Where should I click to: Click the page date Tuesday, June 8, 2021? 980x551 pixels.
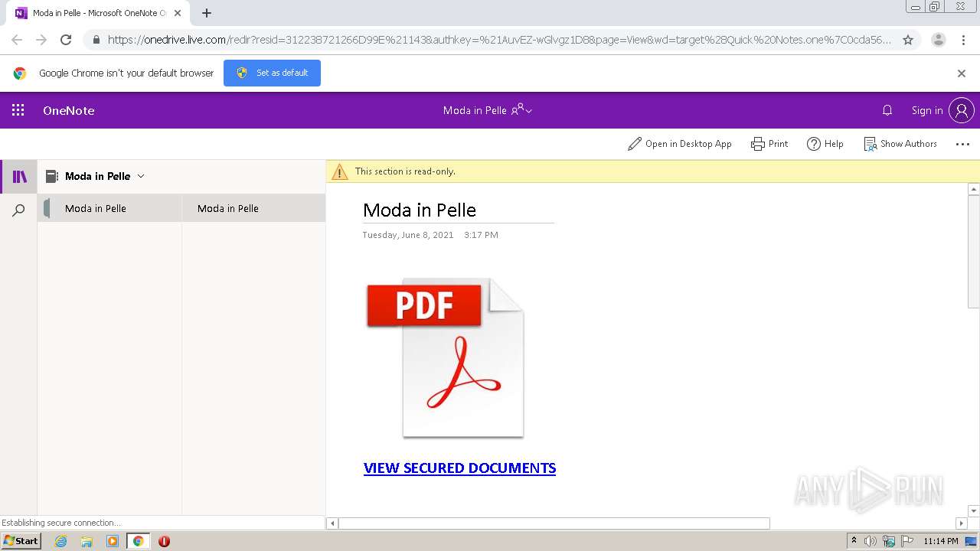click(x=408, y=235)
